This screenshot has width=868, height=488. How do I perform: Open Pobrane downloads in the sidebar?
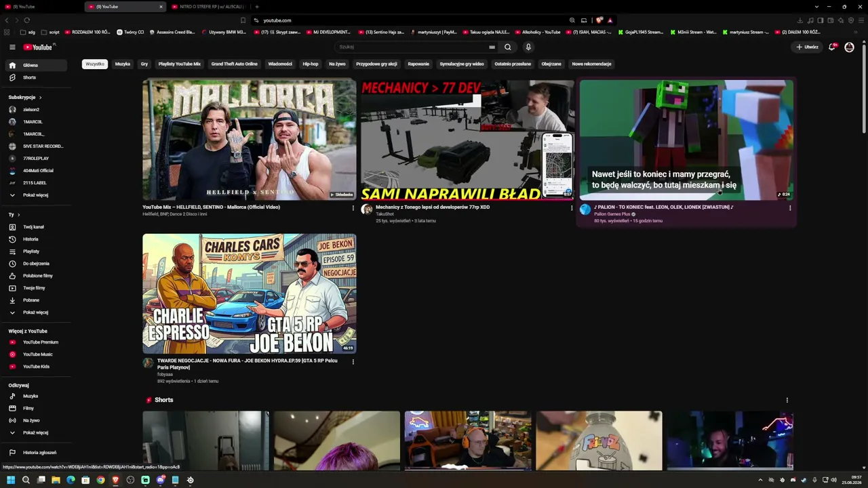pyautogui.click(x=37, y=300)
